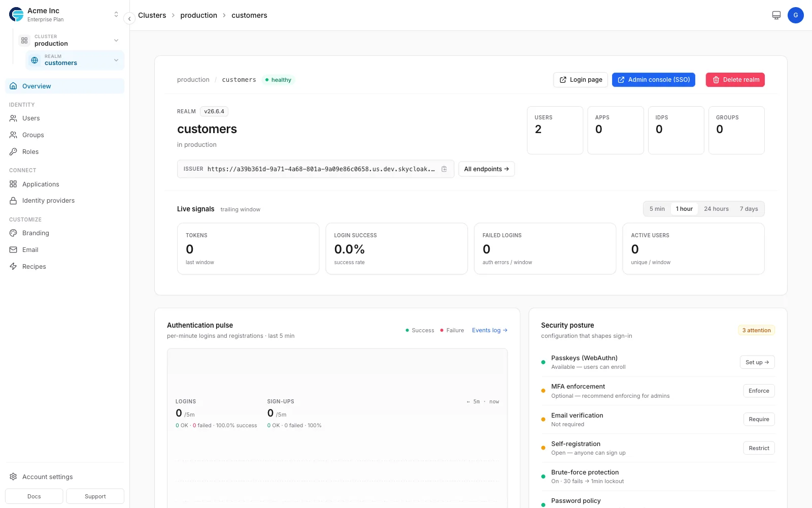The width and height of the screenshot is (812, 508).
Task: Open the Overview page
Action: click(64, 86)
